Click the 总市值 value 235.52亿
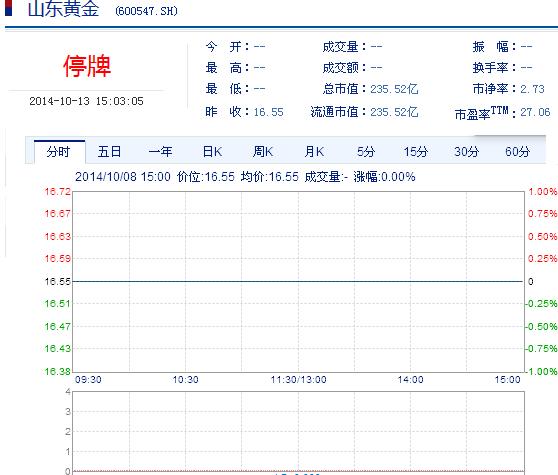 394,89
